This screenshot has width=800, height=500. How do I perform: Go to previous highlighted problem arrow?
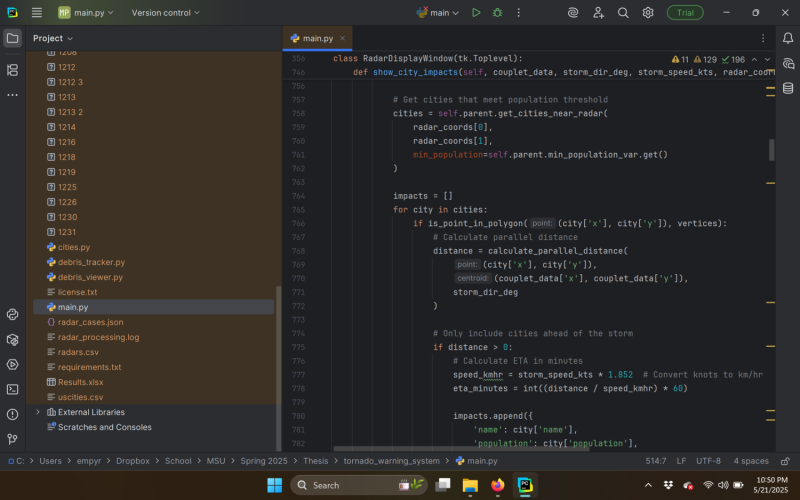coord(754,60)
